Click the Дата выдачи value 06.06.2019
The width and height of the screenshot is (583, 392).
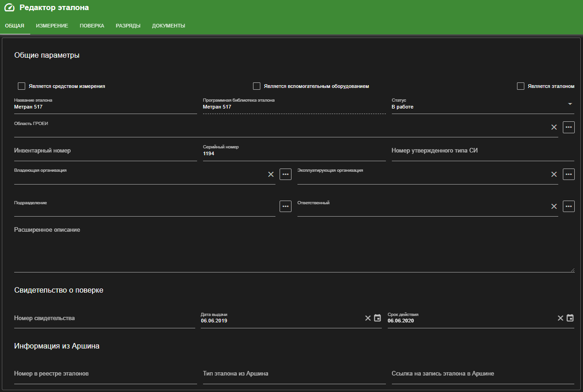point(214,321)
